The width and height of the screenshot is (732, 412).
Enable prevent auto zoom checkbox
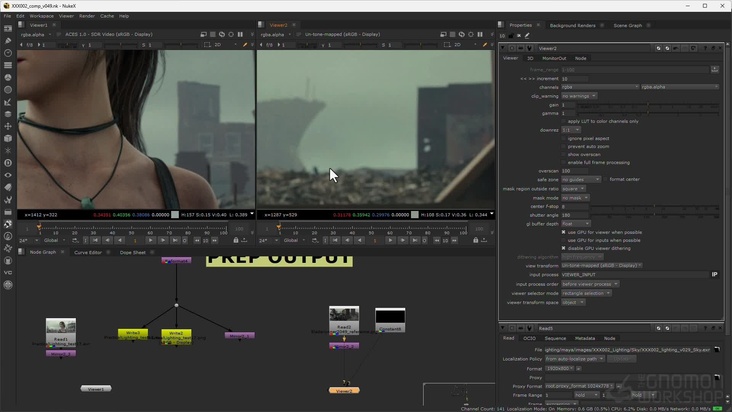563,147
